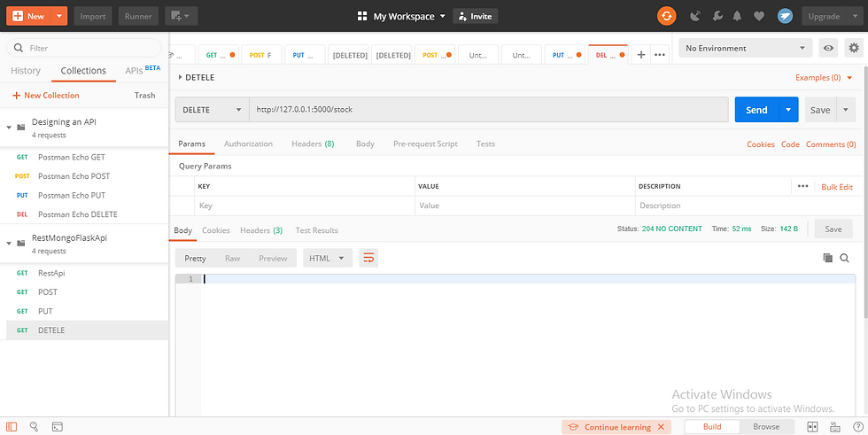The height and width of the screenshot is (435, 868).
Task: Open the response Cookies tab
Action: tap(216, 230)
